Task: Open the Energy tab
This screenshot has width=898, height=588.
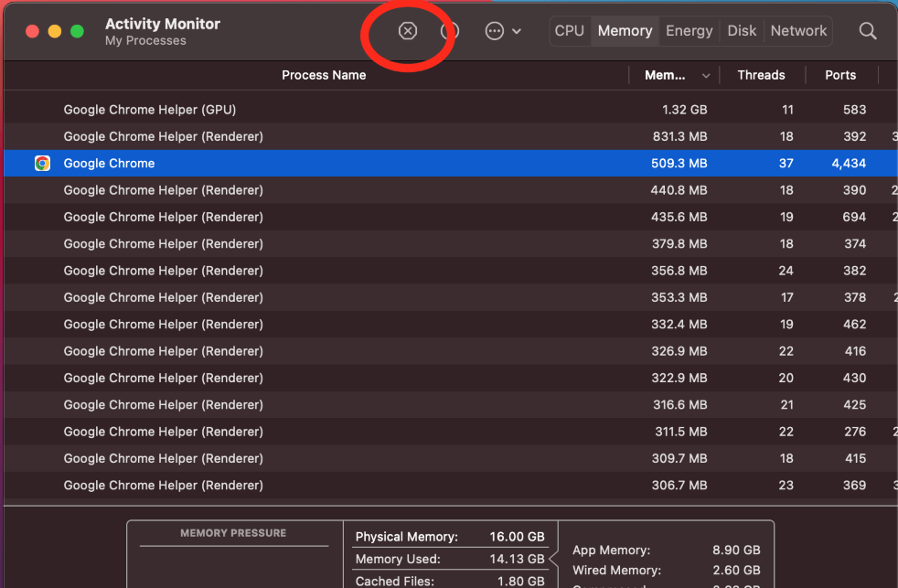Action: point(689,31)
